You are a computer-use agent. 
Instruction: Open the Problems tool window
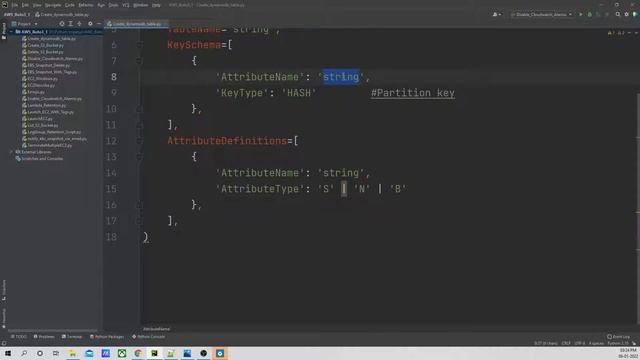click(x=44, y=337)
